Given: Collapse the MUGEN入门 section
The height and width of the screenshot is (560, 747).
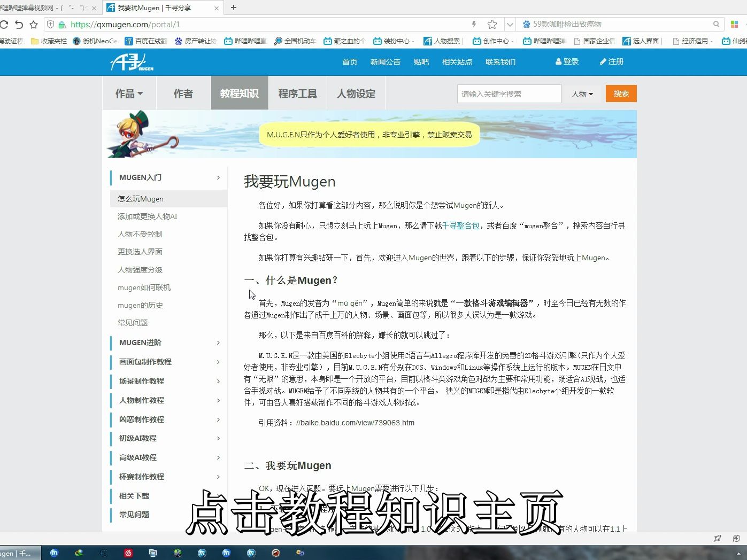Looking at the screenshot, I should tap(168, 177).
